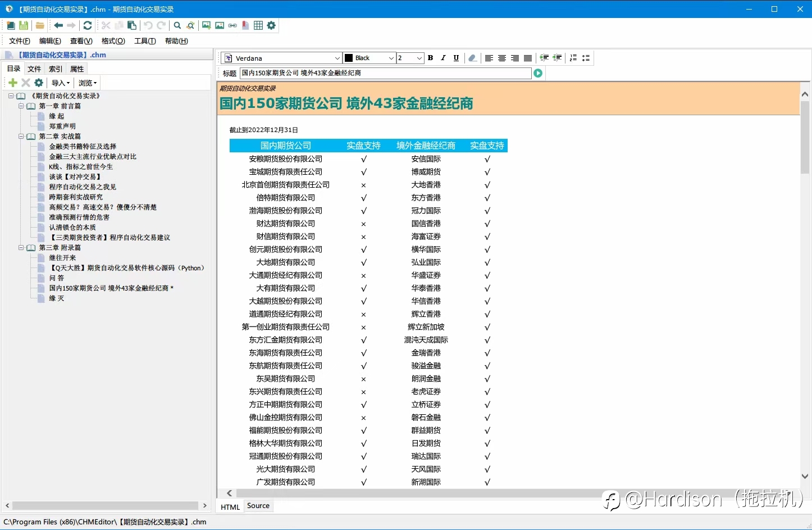Screen dimensions: 812x530
Task: Switch to the 属性 tab
Action: (77, 69)
